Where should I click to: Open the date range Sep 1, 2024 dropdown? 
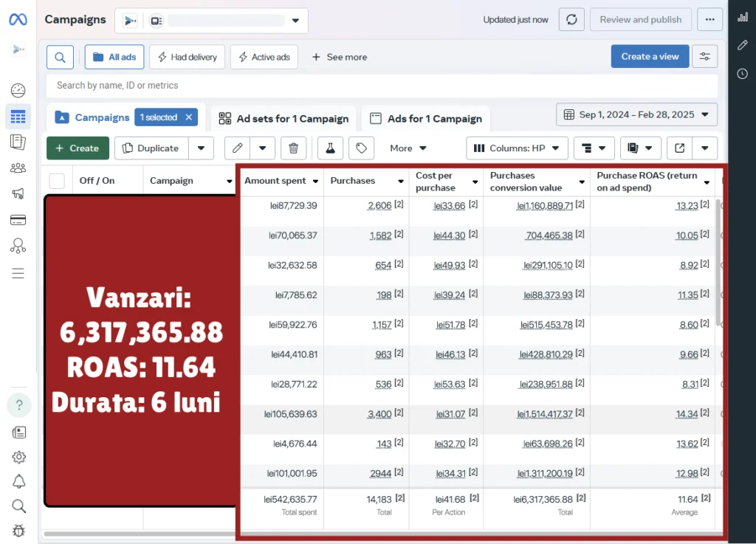pyautogui.click(x=636, y=114)
